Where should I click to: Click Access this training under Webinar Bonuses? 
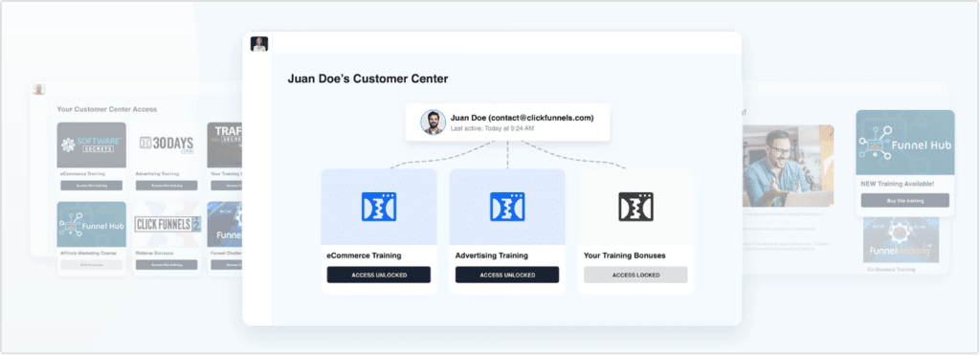coord(167,265)
